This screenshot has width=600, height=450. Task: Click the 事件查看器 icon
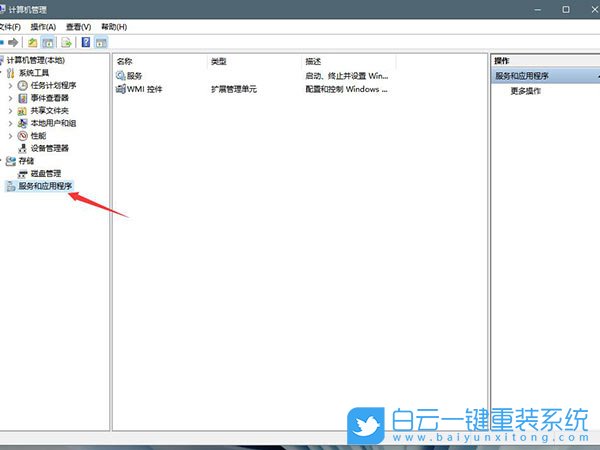click(x=23, y=98)
